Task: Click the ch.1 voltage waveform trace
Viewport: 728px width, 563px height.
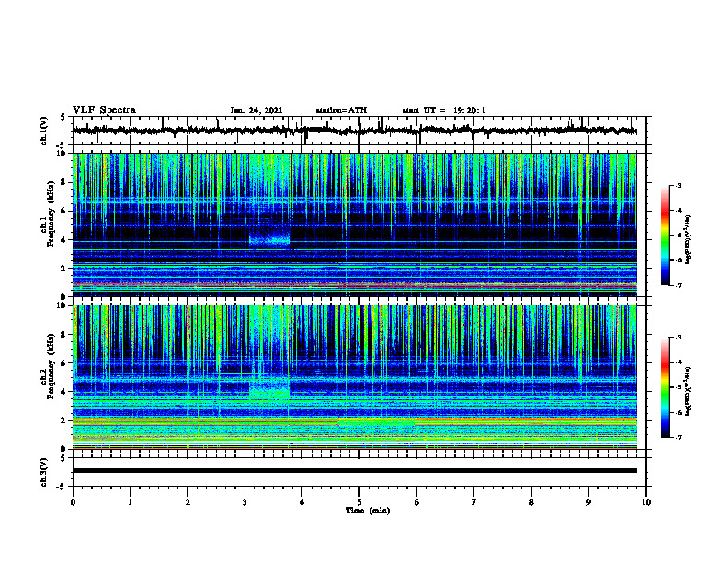Action: pyautogui.click(x=354, y=131)
